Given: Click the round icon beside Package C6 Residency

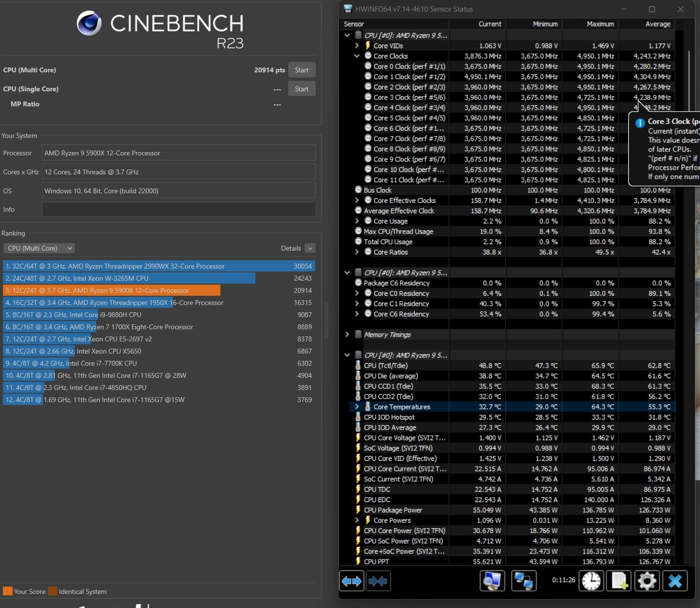Looking at the screenshot, I should [358, 283].
